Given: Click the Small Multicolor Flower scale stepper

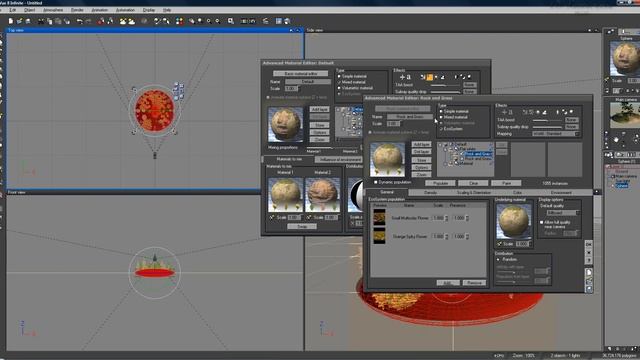Looking at the screenshot, I should 447,218.
